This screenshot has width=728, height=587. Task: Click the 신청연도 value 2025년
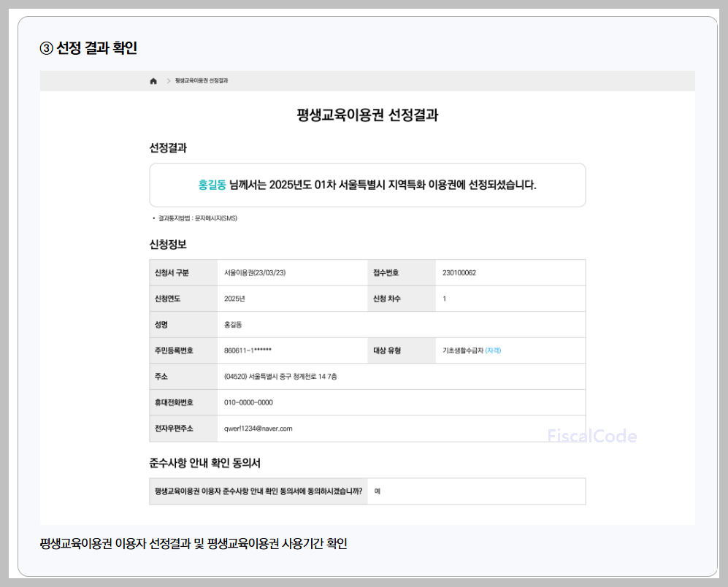[x=234, y=299]
